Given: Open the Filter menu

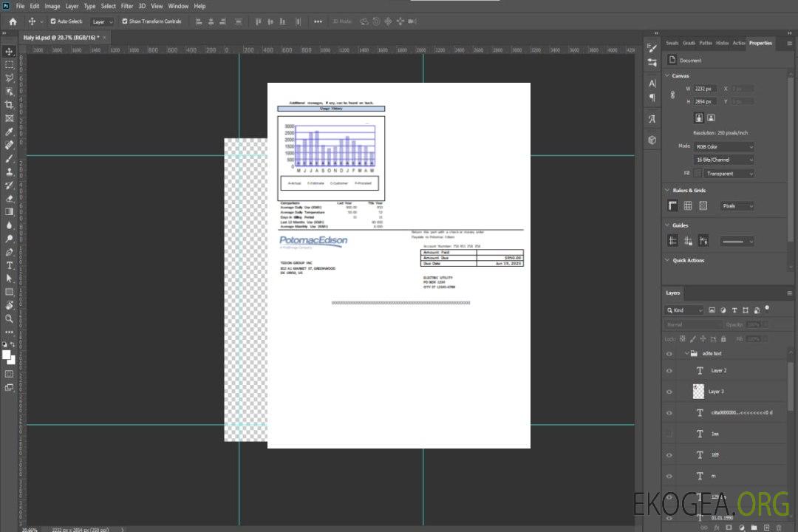Looking at the screenshot, I should [127, 6].
